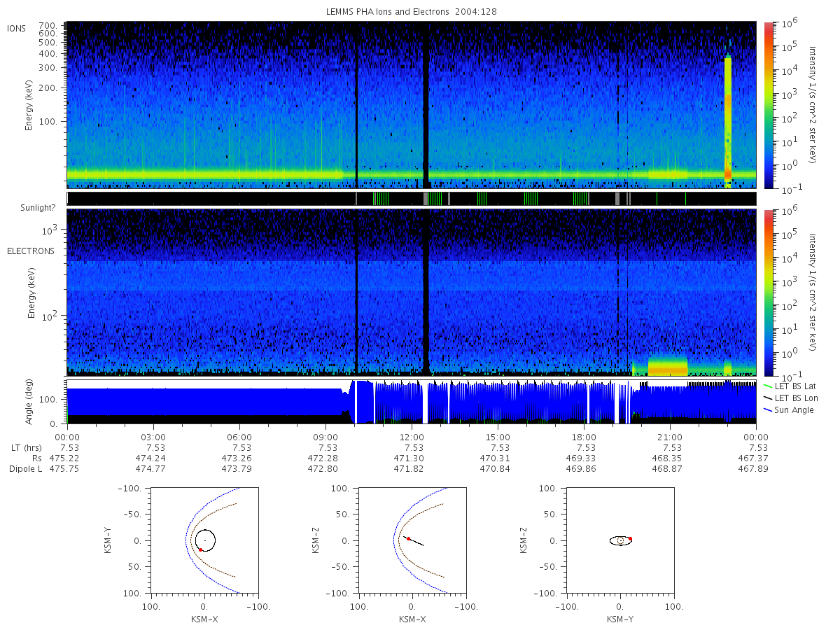This screenshot has width=840, height=630.
Task: Click the Rs value '467.37'
Action: [752, 458]
